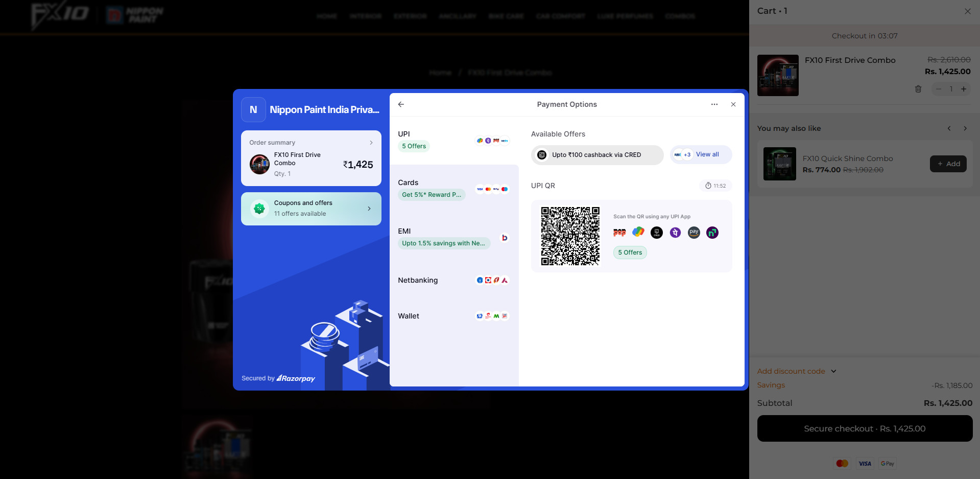Click the Scan the QR using any UPI App text
This screenshot has height=479, width=980.
point(652,217)
